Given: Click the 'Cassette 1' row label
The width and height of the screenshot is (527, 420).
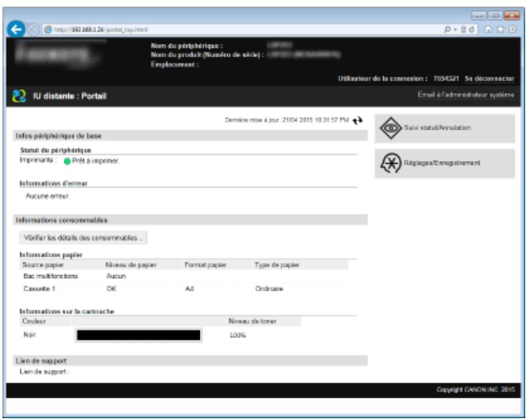Looking at the screenshot, I should tap(39, 289).
